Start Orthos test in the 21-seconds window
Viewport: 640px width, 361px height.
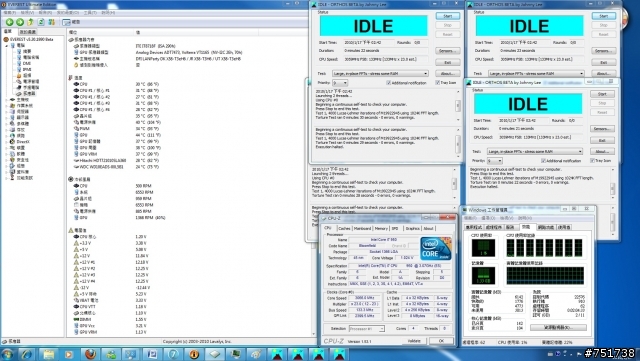click(602, 94)
